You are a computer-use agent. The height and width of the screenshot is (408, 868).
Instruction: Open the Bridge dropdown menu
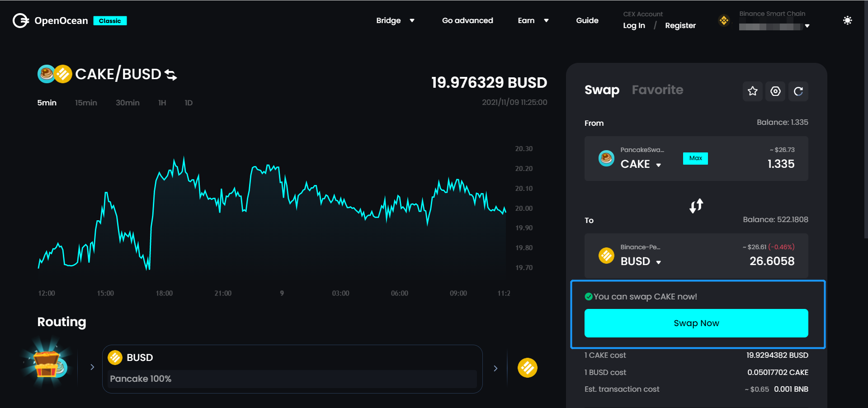pyautogui.click(x=395, y=20)
